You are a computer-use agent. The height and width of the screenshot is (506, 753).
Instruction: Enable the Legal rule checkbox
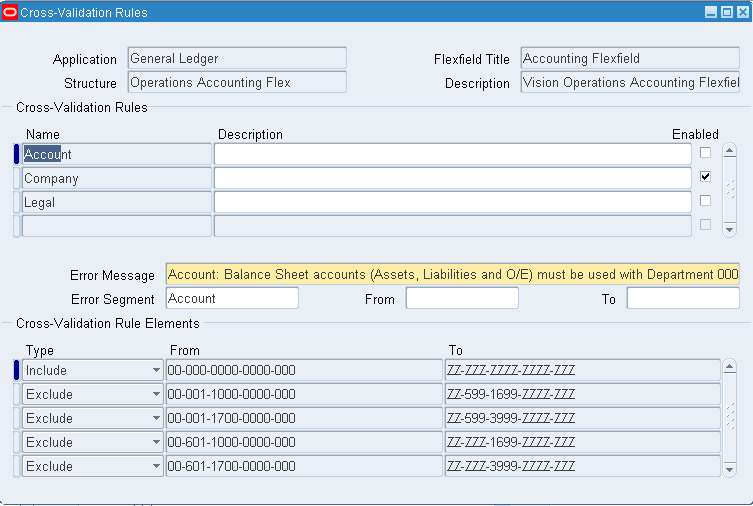[x=705, y=201]
